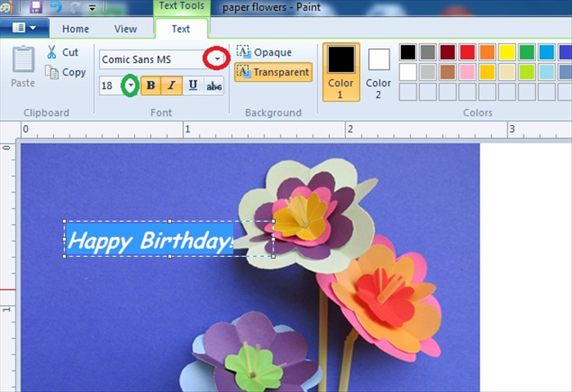Click the Text Tools contextual tab header

182,7
